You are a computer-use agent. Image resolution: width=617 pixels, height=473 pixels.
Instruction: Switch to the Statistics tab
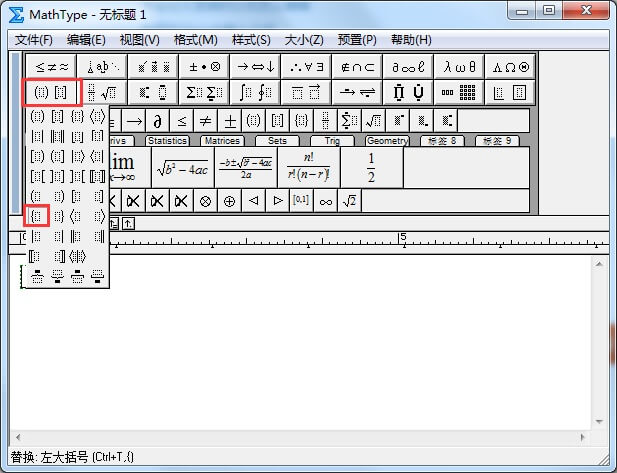point(167,141)
